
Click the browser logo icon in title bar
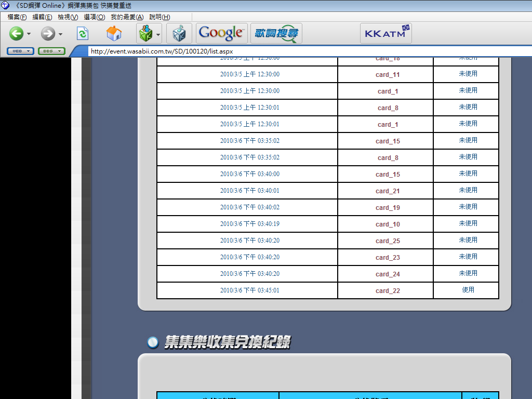point(5,5)
